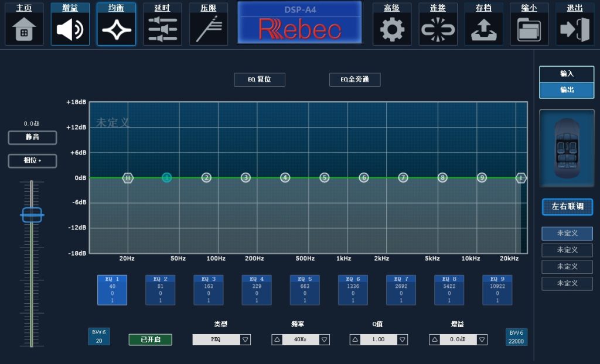Click the 连接 connect icon

coord(438,24)
